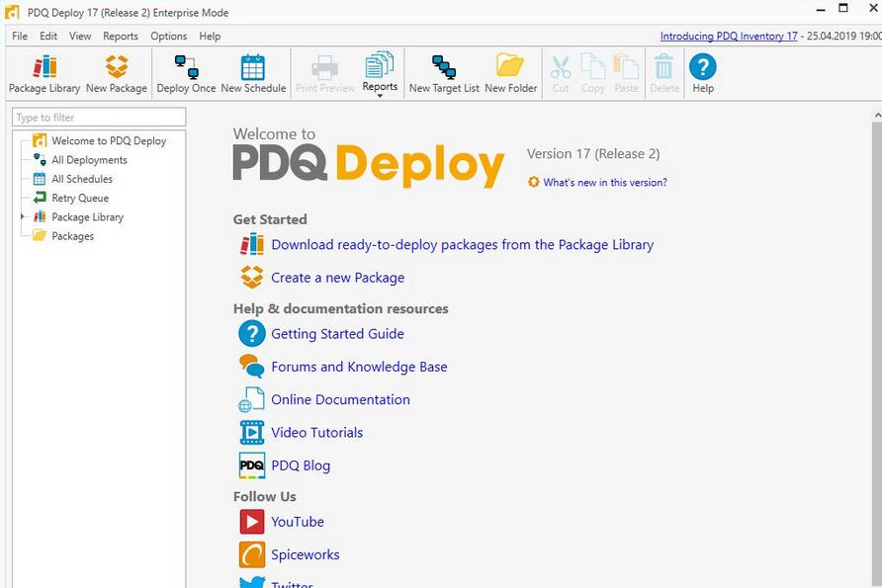Open the Options menu

pos(169,36)
